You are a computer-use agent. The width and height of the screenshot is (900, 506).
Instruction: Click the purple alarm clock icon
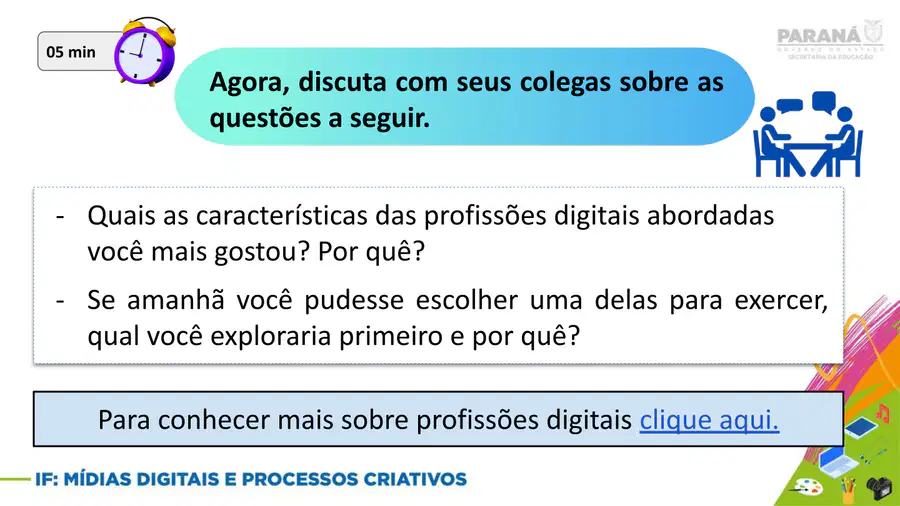pos(145,52)
